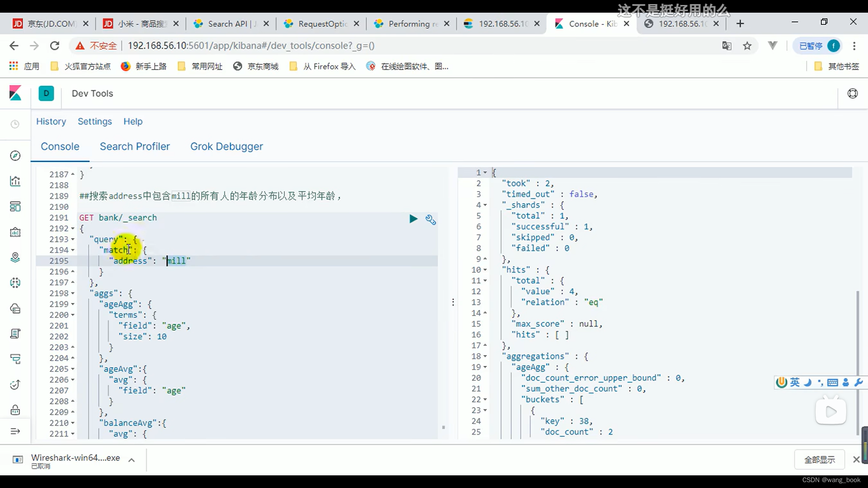Open Infrastructure icon in sidebar
This screenshot has width=868, height=488.
pyautogui.click(x=15, y=309)
